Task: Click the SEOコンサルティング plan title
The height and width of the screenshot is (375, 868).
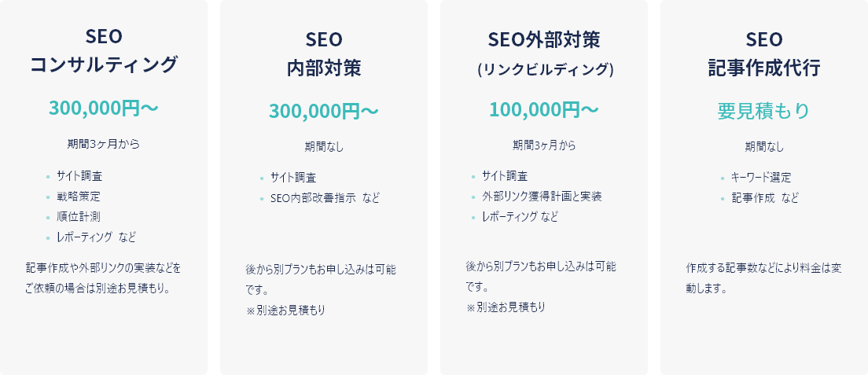Action: click(x=104, y=51)
